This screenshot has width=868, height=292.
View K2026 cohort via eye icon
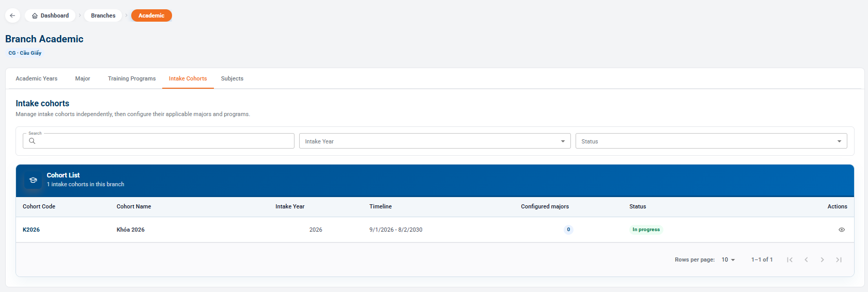[x=842, y=230]
